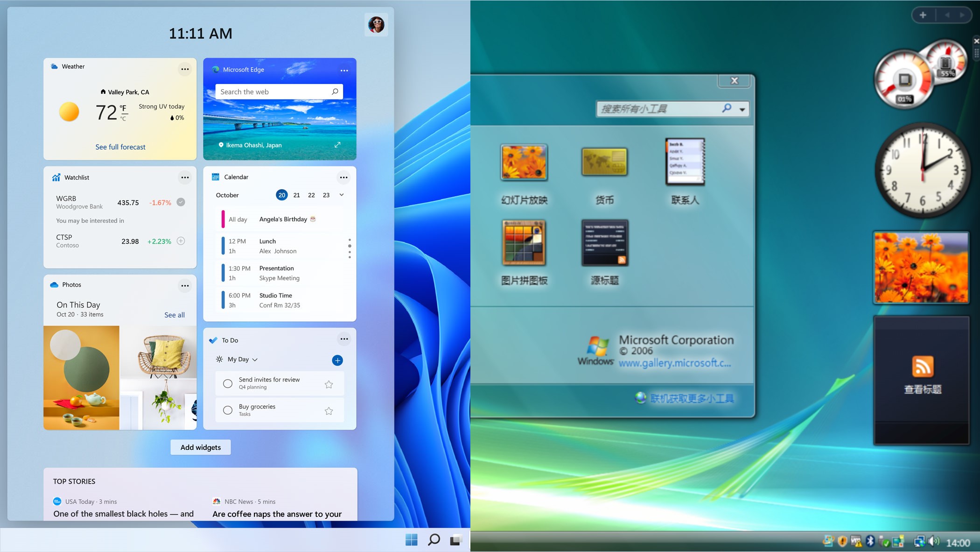Click the Windows Start icon in taskbar
Screen dimensions: 980x552
point(411,540)
